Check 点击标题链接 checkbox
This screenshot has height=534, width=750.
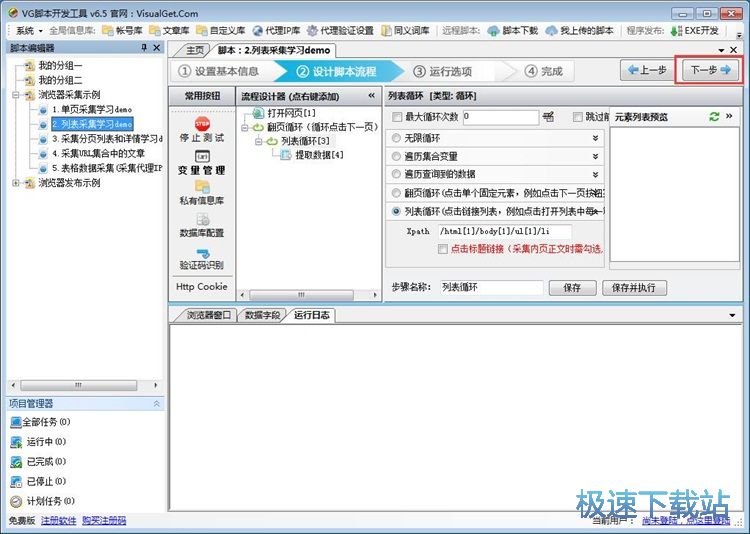pyautogui.click(x=443, y=249)
